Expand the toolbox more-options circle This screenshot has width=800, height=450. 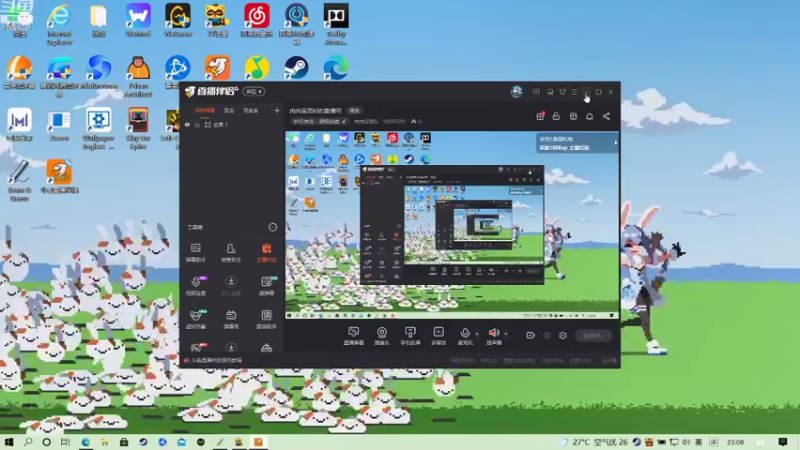point(273,227)
